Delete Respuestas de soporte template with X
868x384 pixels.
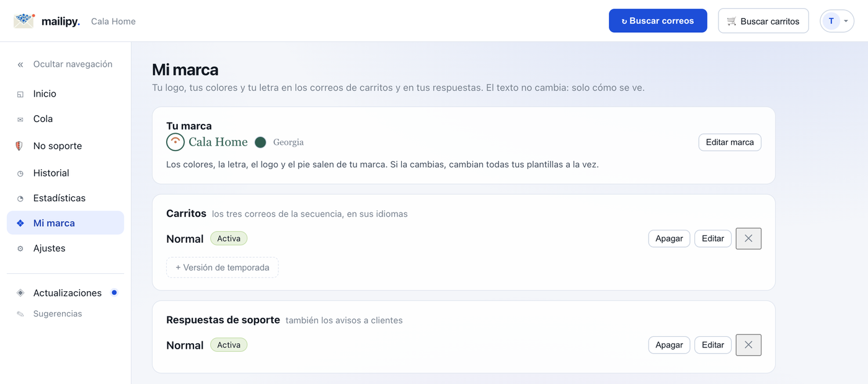coord(748,345)
